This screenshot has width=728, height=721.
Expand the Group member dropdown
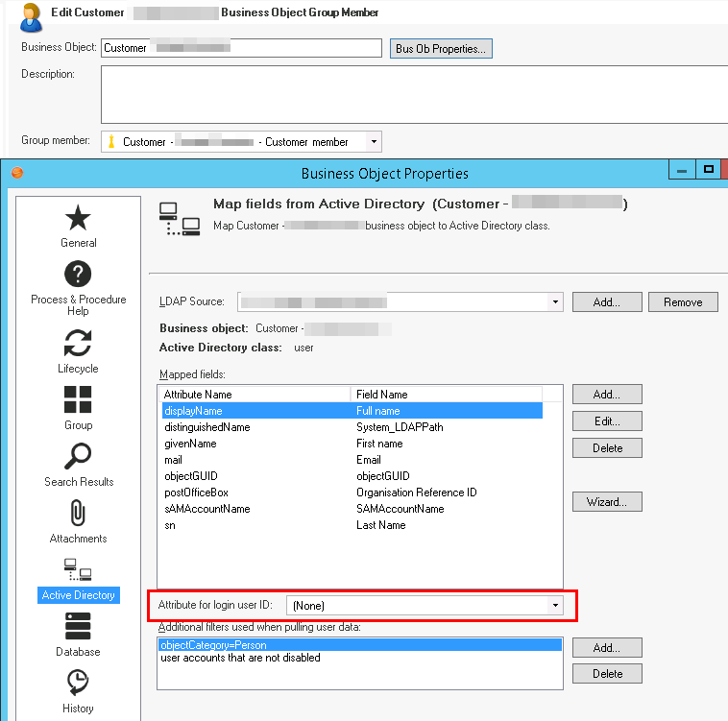374,142
